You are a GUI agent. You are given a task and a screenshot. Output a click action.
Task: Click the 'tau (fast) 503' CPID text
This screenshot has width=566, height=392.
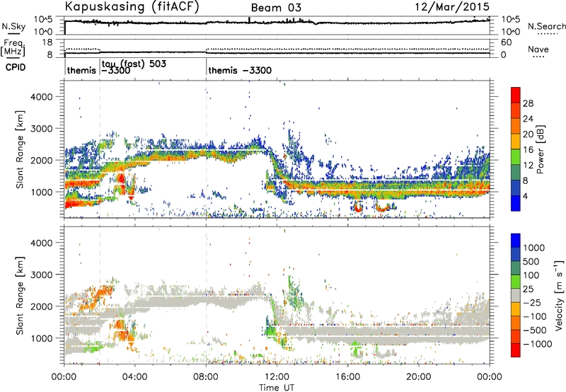click(x=134, y=64)
